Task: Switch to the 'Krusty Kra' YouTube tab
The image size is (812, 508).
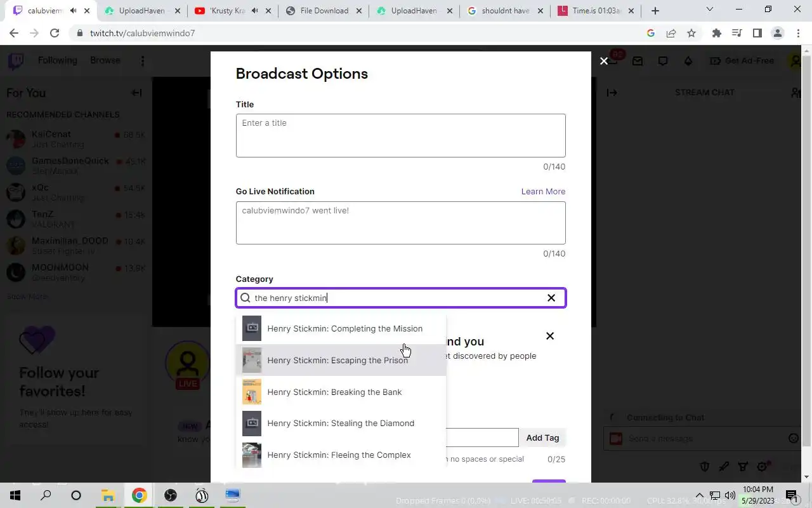Action: (x=232, y=11)
